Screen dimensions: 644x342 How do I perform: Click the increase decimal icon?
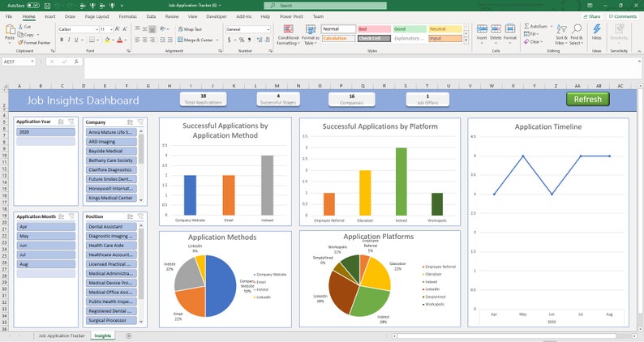point(260,40)
